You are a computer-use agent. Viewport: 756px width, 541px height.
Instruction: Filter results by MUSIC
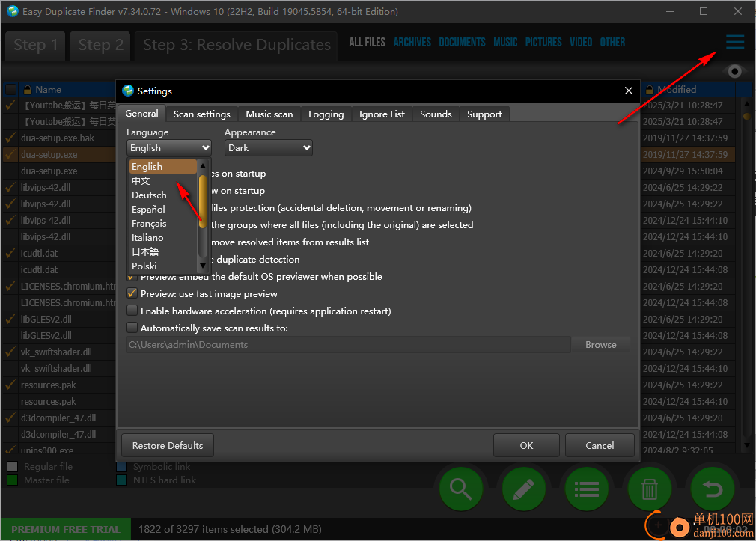coord(505,43)
